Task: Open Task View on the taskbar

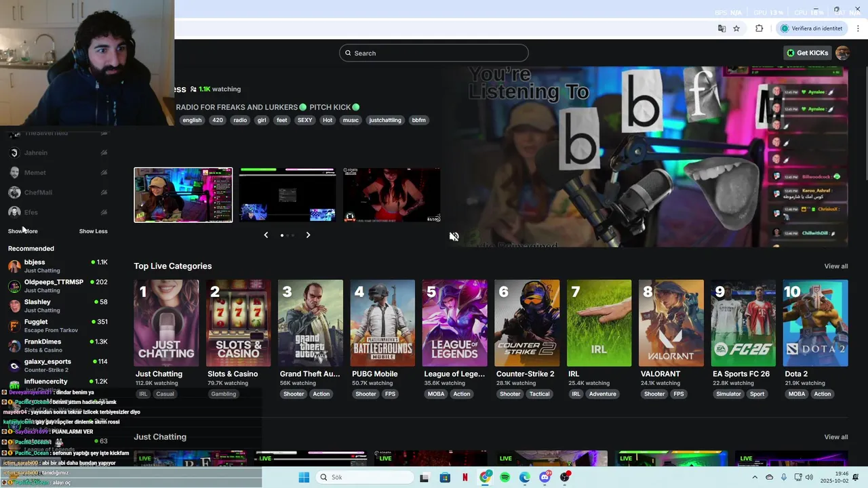Action: (x=425, y=477)
